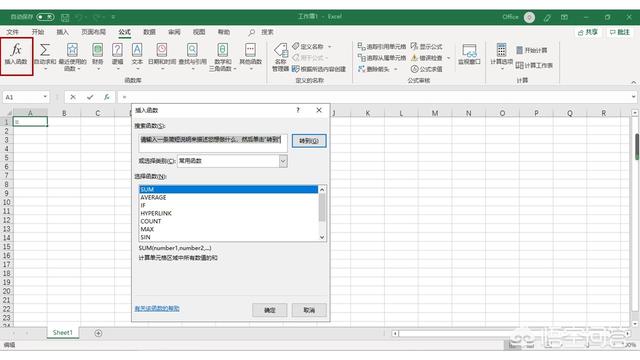640x360 pixels.
Task: Click 取消 Cancel in the Insert Function dialog
Action: click(309, 310)
